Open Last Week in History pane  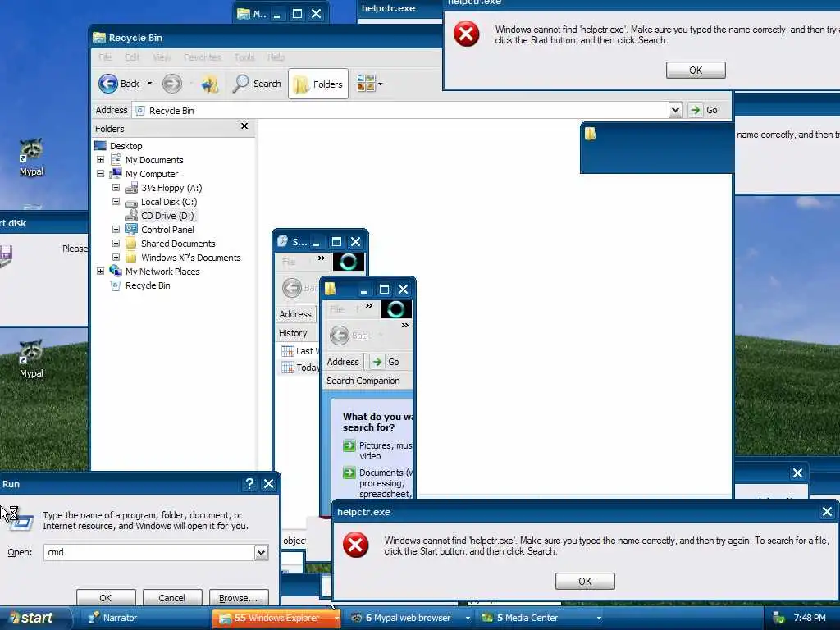tap(300, 351)
